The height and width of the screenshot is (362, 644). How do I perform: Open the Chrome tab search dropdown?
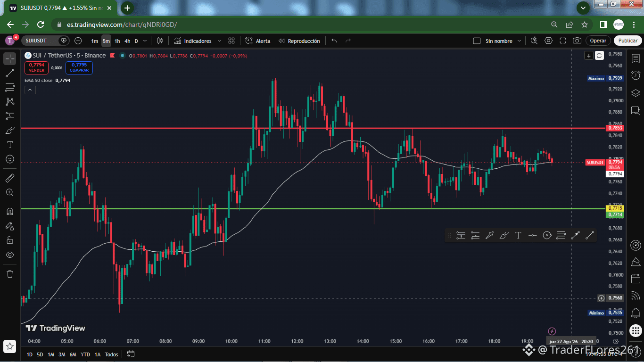pyautogui.click(x=583, y=8)
